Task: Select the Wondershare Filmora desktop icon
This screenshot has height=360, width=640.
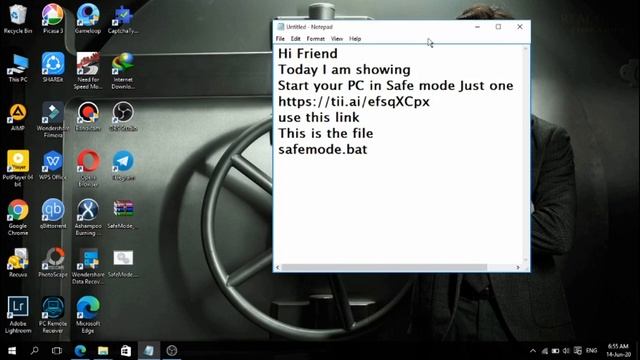Action: click(x=53, y=120)
